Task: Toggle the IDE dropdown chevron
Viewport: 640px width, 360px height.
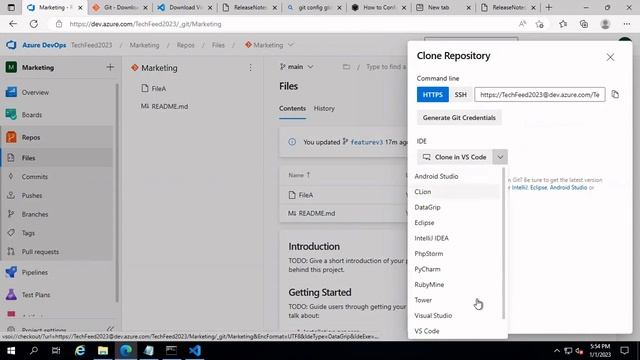Action: pos(500,157)
